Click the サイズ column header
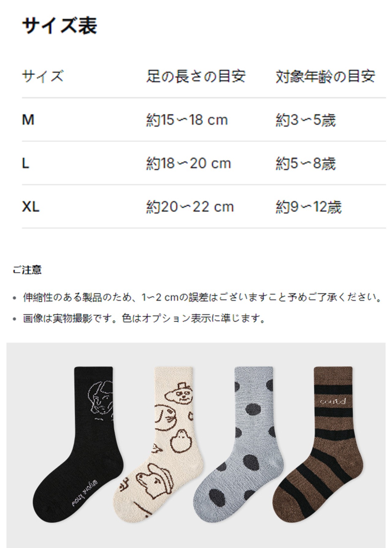The width and height of the screenshot is (392, 548). [x=43, y=76]
